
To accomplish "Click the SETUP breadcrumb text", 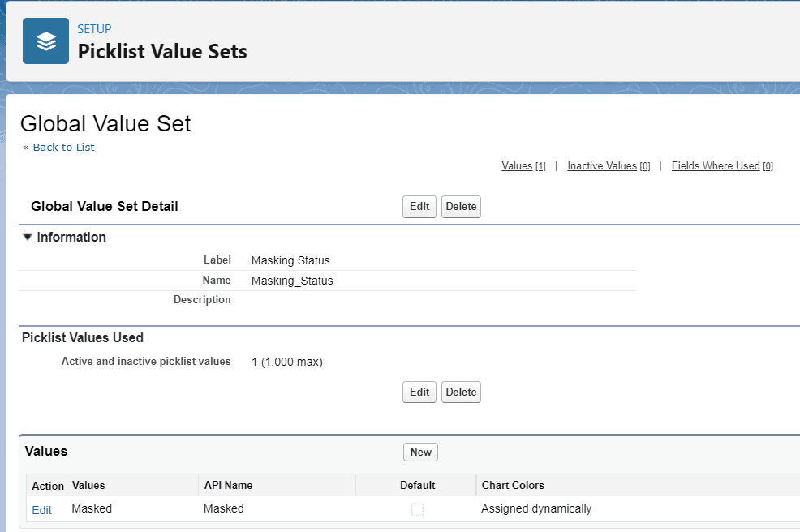I will (x=94, y=29).
